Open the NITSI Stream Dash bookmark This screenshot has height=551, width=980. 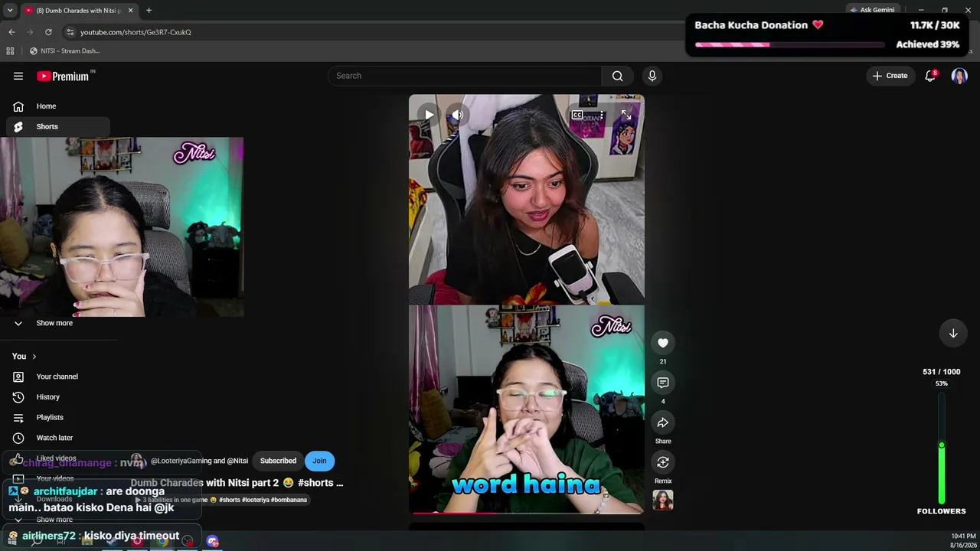pos(65,51)
